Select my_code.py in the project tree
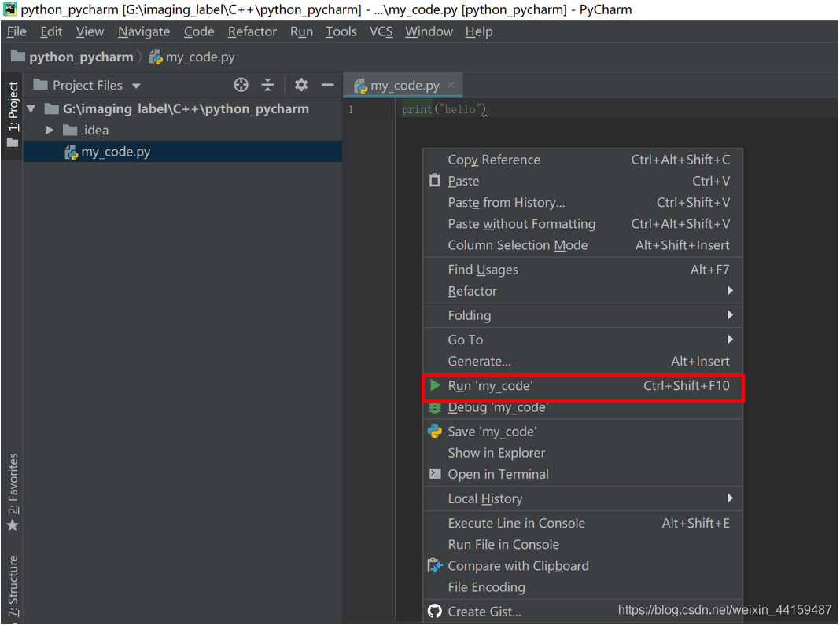The image size is (840, 625). click(182, 152)
